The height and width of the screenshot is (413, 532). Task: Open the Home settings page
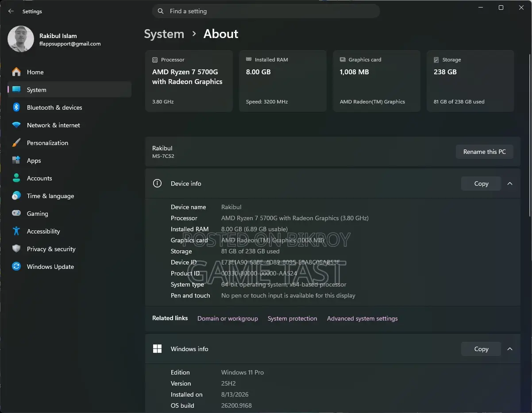point(69,72)
